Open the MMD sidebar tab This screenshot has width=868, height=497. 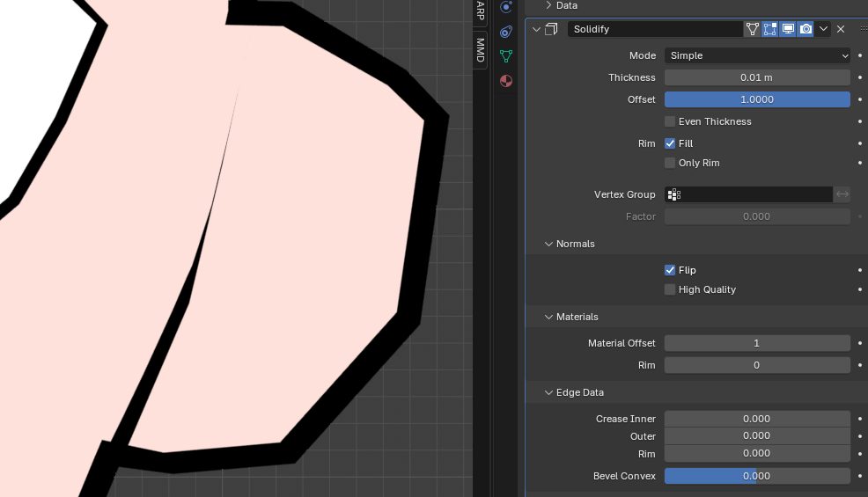[x=480, y=50]
